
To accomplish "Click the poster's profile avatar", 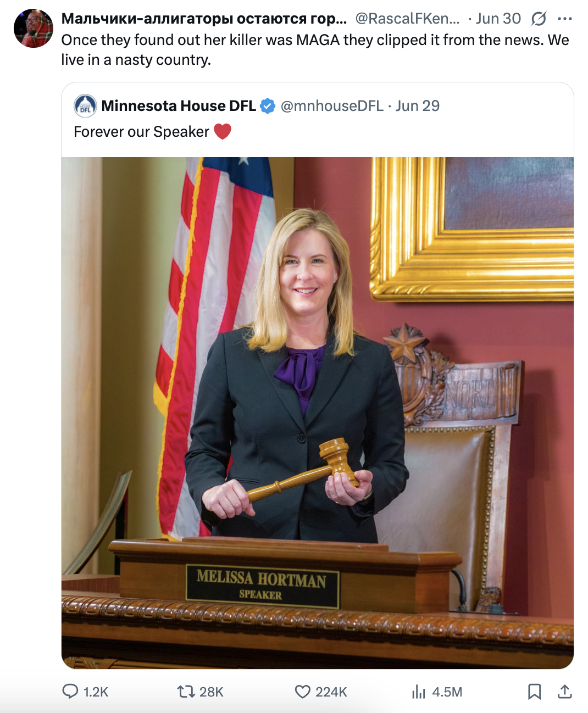I will pos(34,28).
